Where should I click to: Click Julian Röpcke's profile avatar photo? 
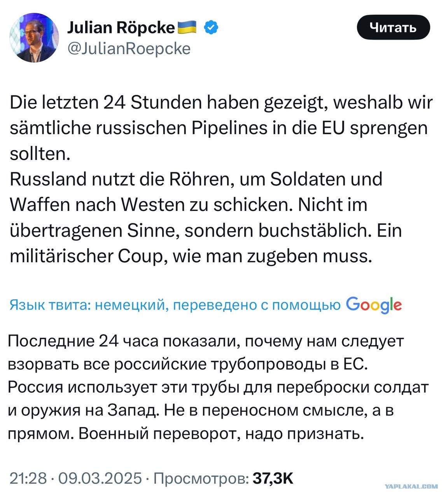pos(34,38)
